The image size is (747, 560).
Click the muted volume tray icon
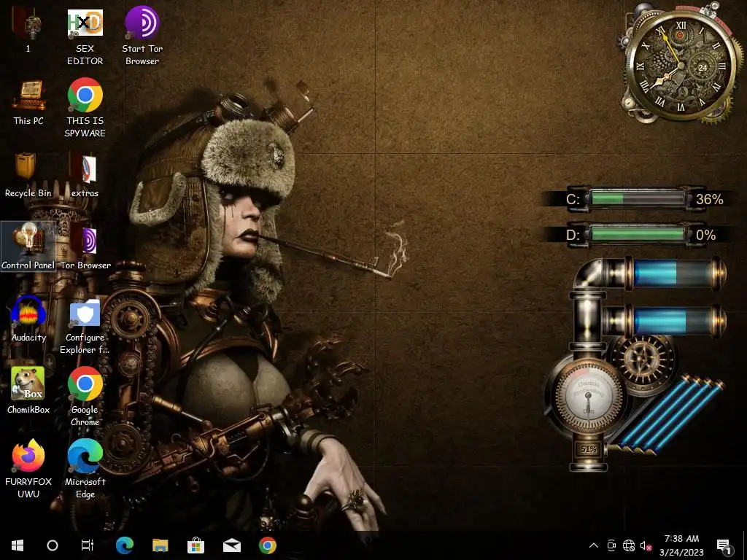click(646, 545)
